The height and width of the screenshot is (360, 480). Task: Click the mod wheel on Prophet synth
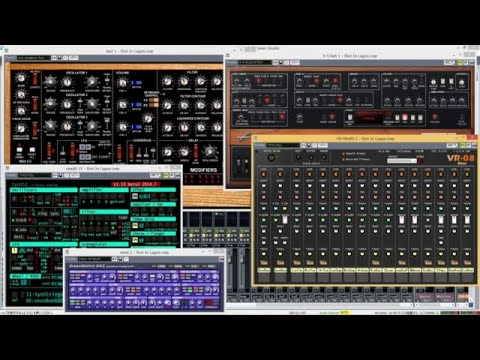247,166
